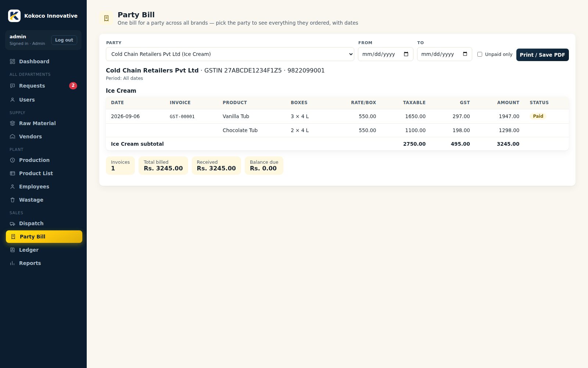Open the Vendors link in sidebar
Viewport: 588px width, 368px height.
pyautogui.click(x=44, y=137)
